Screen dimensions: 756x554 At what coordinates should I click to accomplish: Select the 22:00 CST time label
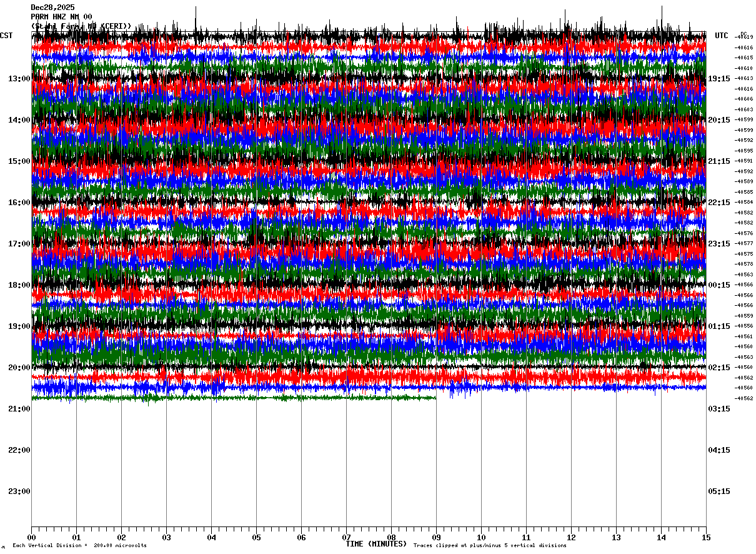19,450
